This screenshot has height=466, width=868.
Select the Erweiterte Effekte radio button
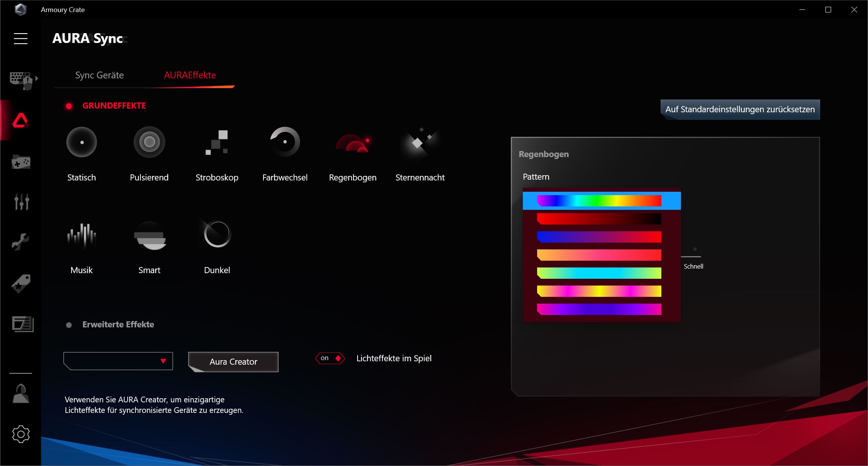[x=69, y=325]
